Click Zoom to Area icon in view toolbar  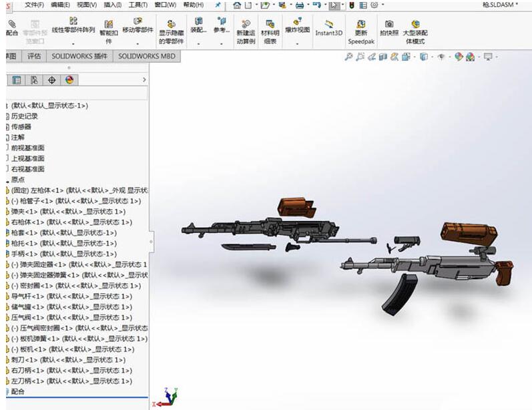[360, 57]
